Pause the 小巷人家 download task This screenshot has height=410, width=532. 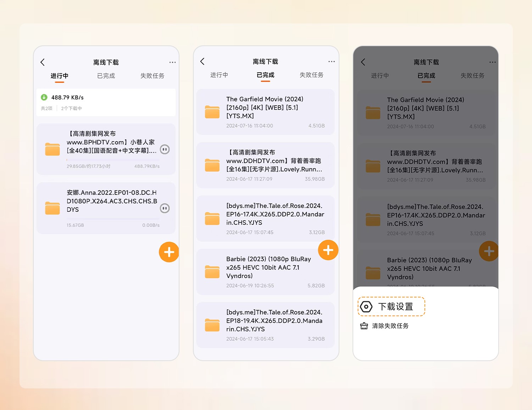point(165,149)
